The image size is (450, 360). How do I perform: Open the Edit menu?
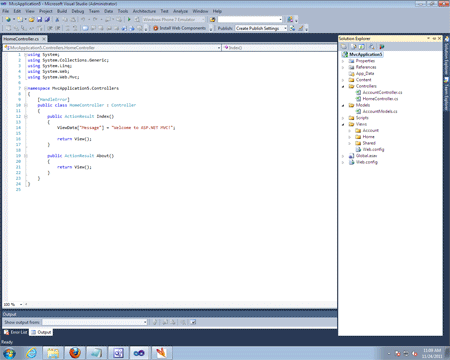pos(17,11)
